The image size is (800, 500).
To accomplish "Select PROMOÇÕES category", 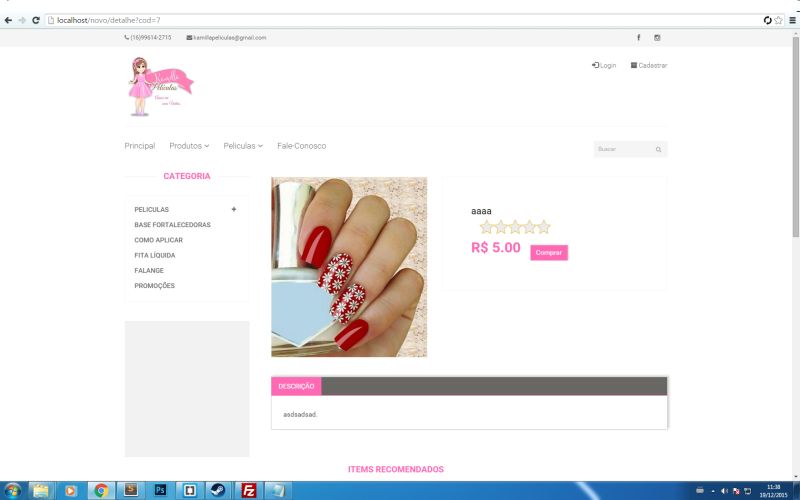I will 155,286.
